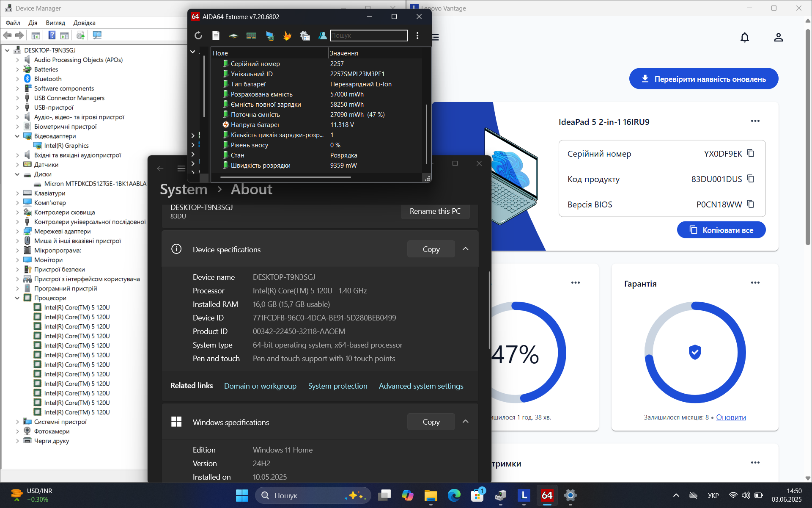
Task: Open the AIDA64 report page icon
Action: pos(216,36)
